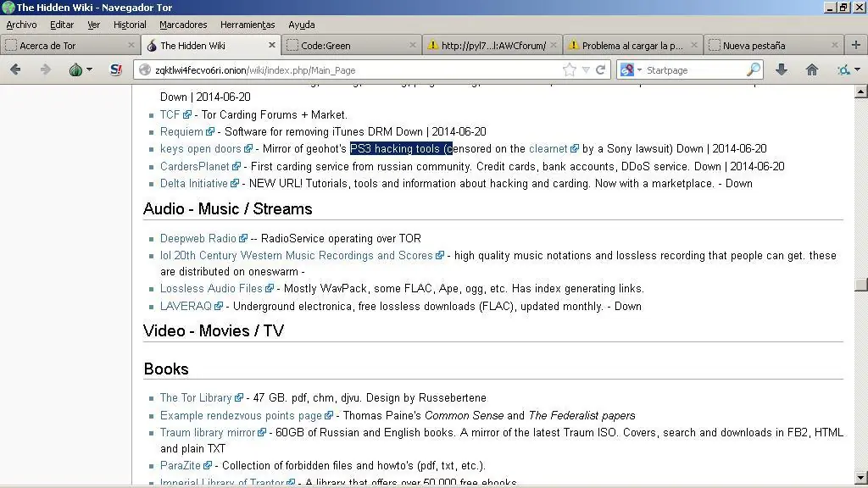Viewport: 868px width, 488px height.
Task: Open the Deepweb Radio link
Action: click(198, 238)
